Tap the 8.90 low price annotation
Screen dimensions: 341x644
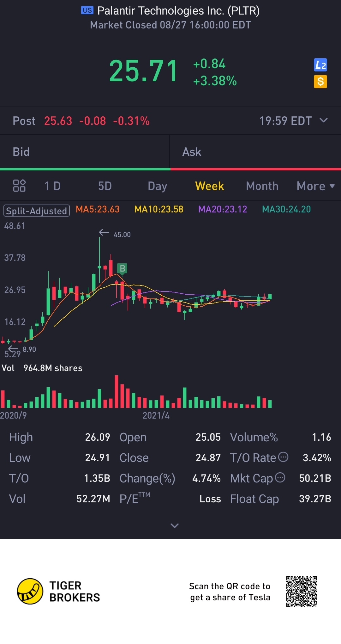pos(29,349)
